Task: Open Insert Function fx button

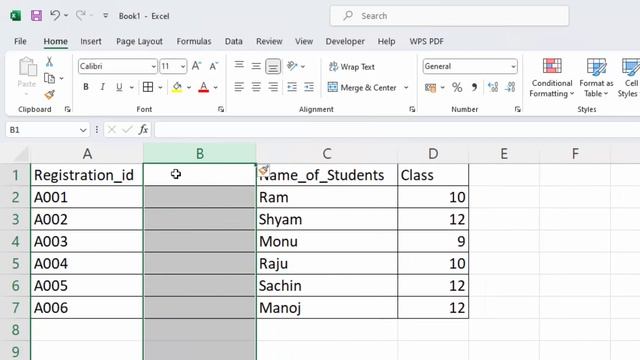Action: pos(143,130)
